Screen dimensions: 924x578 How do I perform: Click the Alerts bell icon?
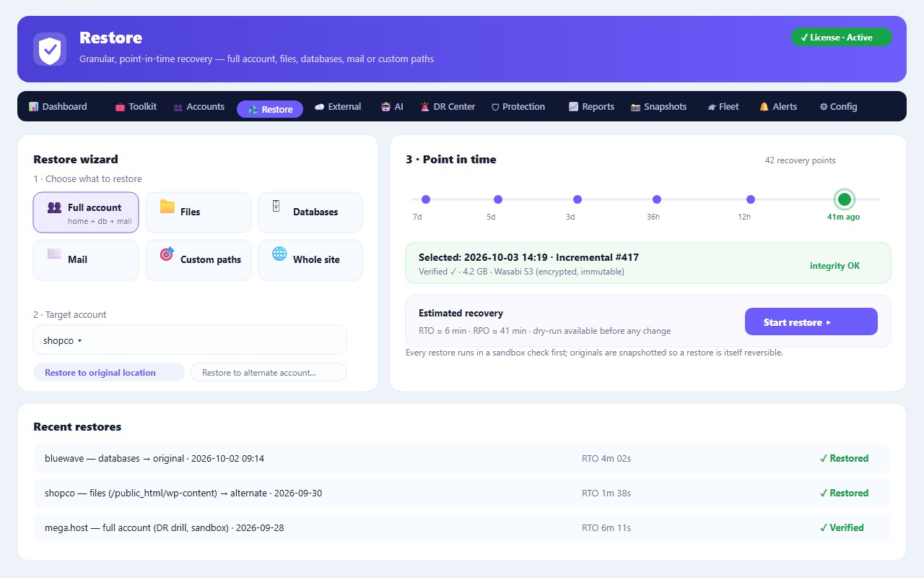(x=764, y=107)
